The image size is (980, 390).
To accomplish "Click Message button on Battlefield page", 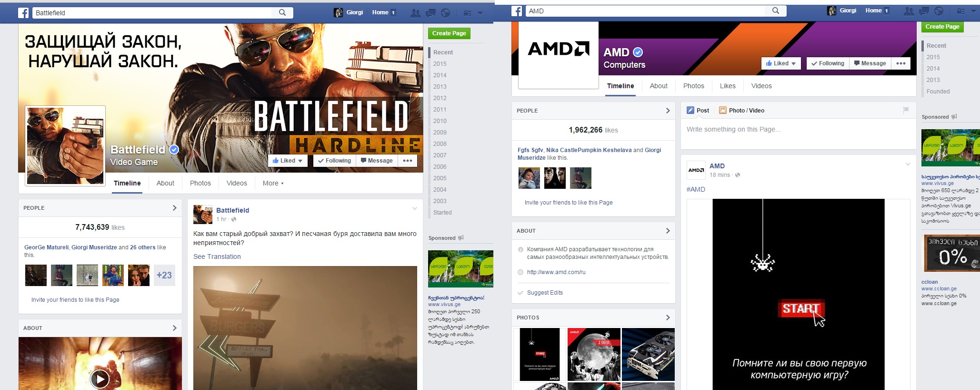I will [377, 161].
